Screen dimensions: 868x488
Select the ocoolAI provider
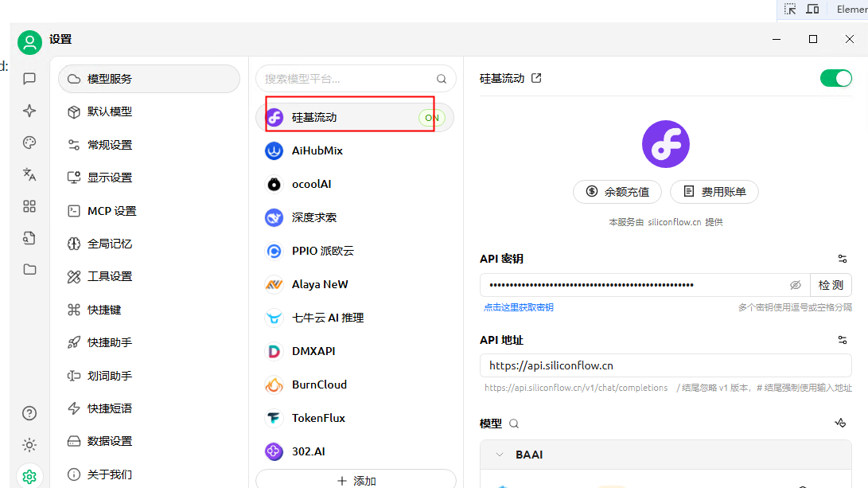point(355,184)
